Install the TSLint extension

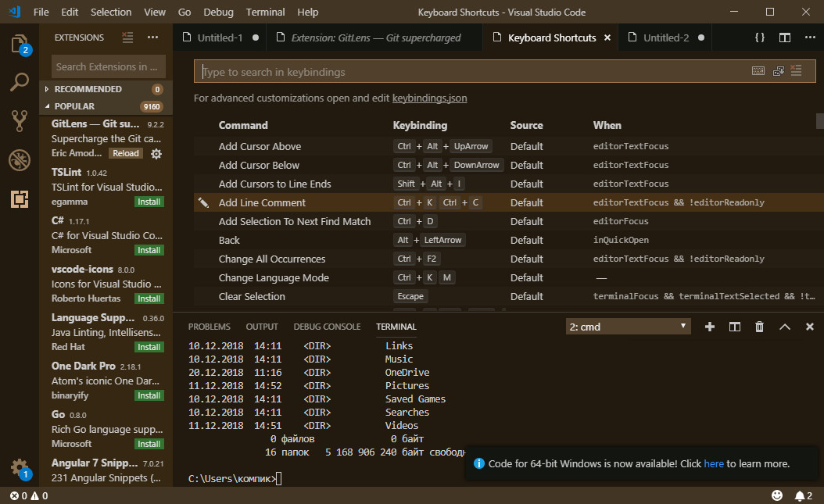tap(149, 202)
